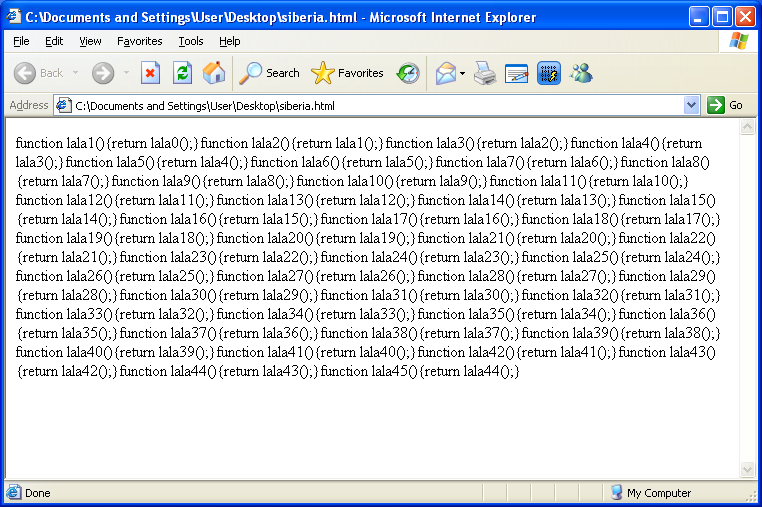This screenshot has width=762, height=507.
Task: Print the page using printer icon
Action: [485, 73]
